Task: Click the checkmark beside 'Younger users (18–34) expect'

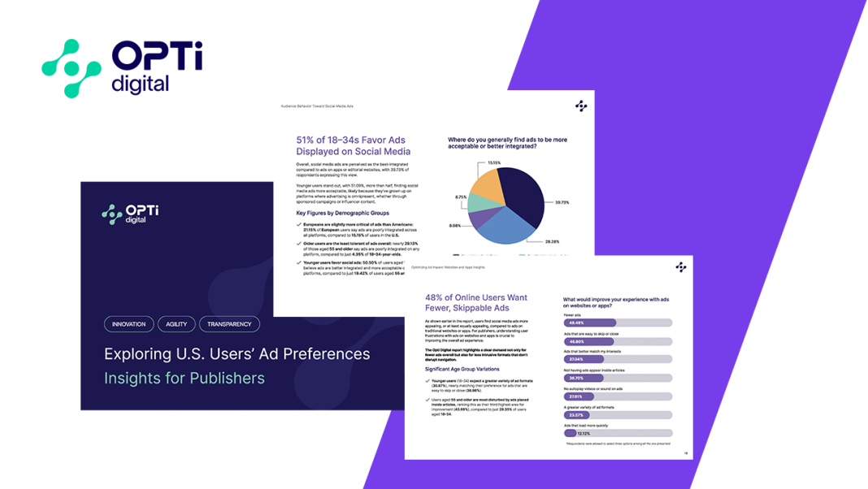Action: coord(427,379)
